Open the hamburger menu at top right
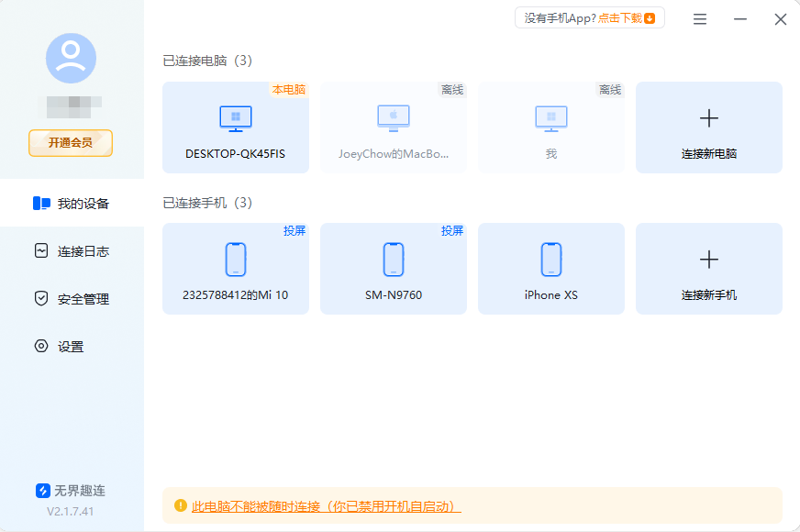Viewport: 800px width, 532px height. (700, 18)
